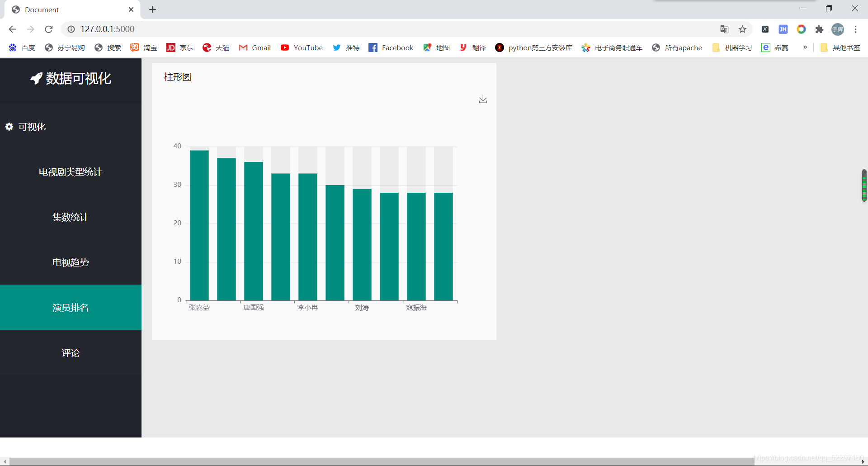Open the 机器学习 bookmark folder
Screen dimensions: 868x466
point(732,48)
